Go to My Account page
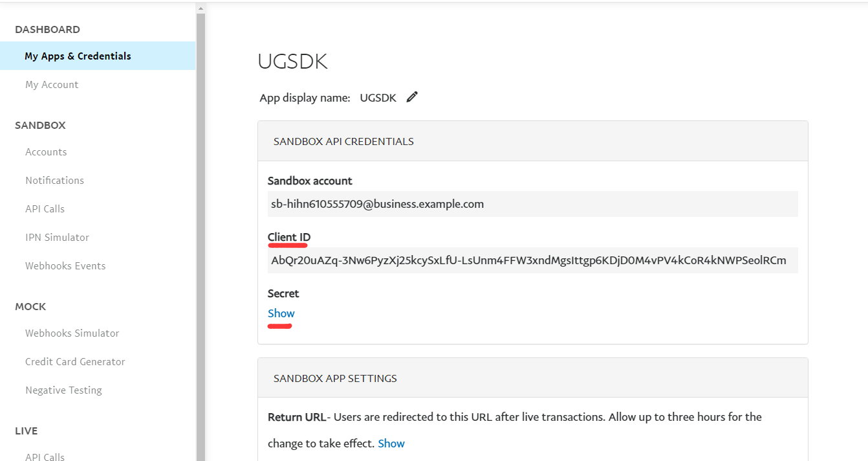Screen dimensions: 868x461 tap(52, 85)
